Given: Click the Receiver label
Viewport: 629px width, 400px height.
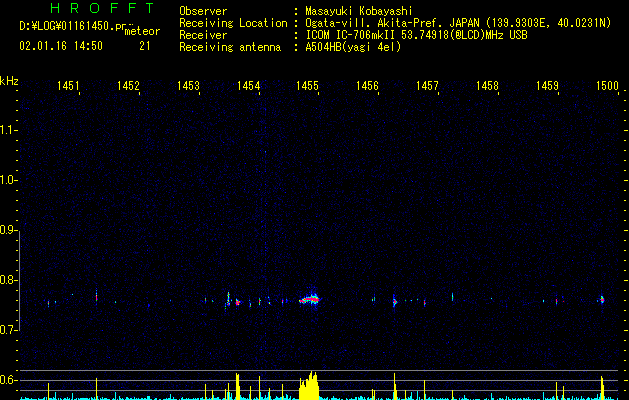Looking at the screenshot, I should (x=203, y=35).
